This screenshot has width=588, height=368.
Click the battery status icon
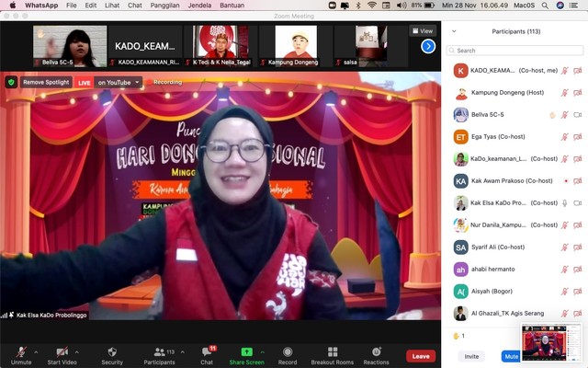click(x=429, y=6)
